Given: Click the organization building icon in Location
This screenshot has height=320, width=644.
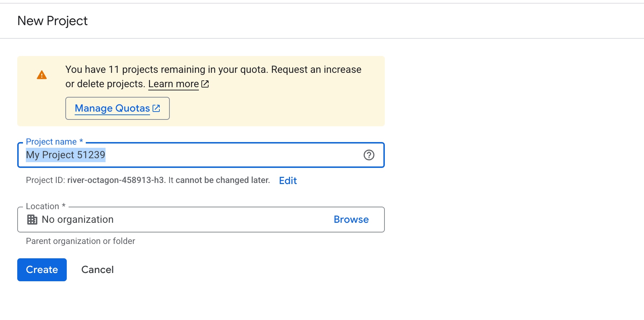Looking at the screenshot, I should tap(32, 220).
